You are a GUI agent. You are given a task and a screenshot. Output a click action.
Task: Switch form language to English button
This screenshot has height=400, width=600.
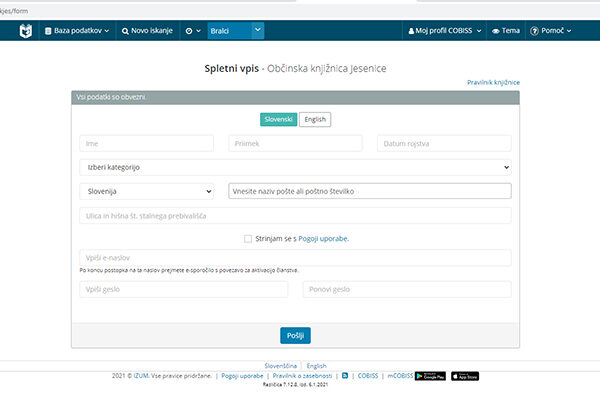315,119
